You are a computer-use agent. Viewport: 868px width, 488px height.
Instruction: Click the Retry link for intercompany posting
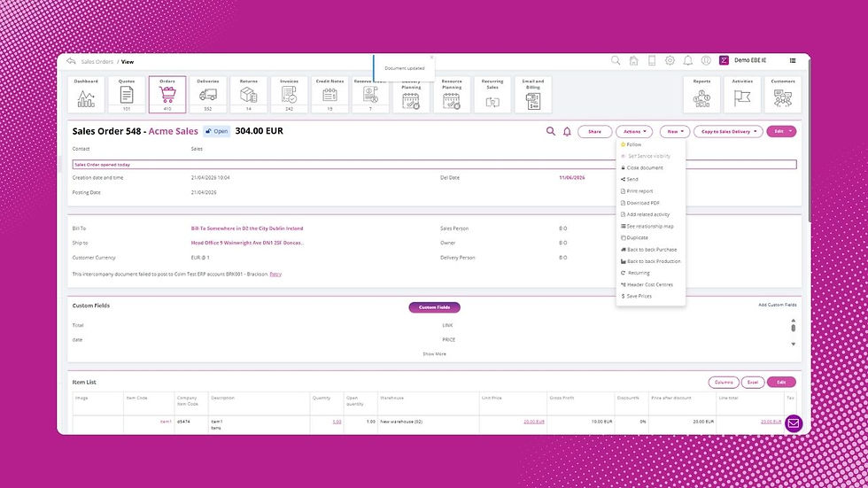point(275,275)
